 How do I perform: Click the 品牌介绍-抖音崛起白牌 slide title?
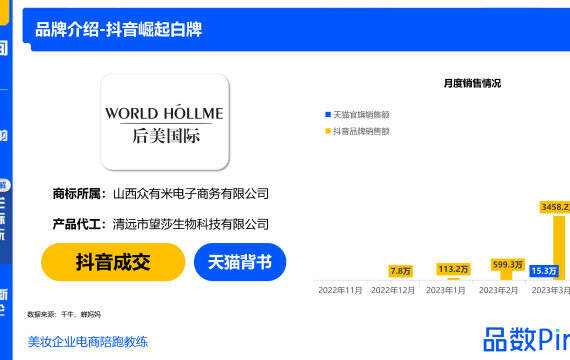coord(119,29)
